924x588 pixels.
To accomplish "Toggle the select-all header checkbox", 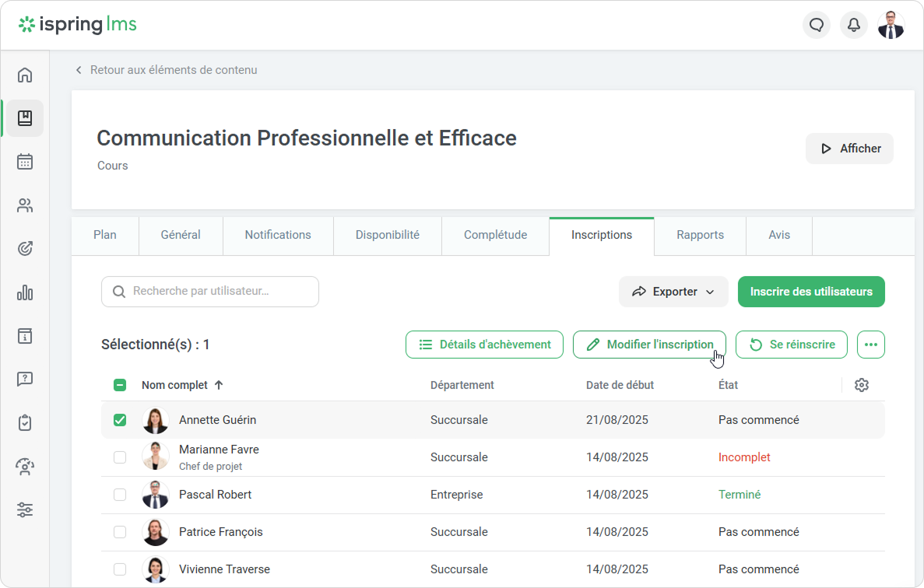I will point(120,385).
